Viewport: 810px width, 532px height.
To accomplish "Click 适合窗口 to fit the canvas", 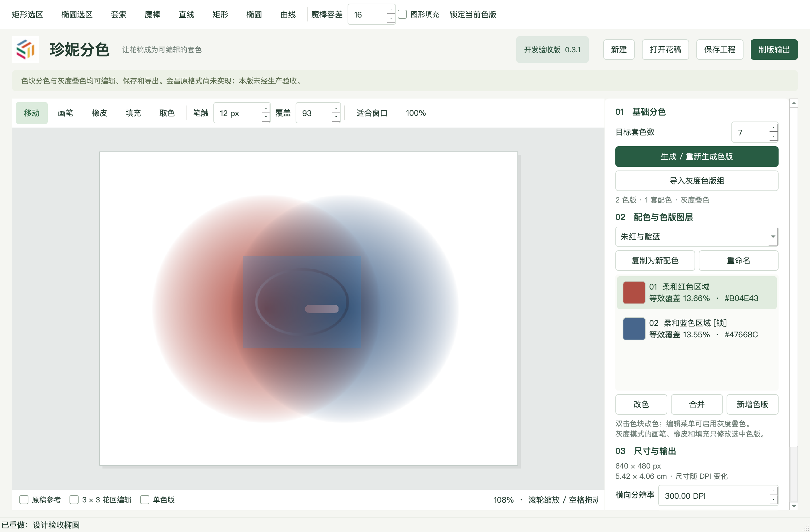I will point(372,113).
